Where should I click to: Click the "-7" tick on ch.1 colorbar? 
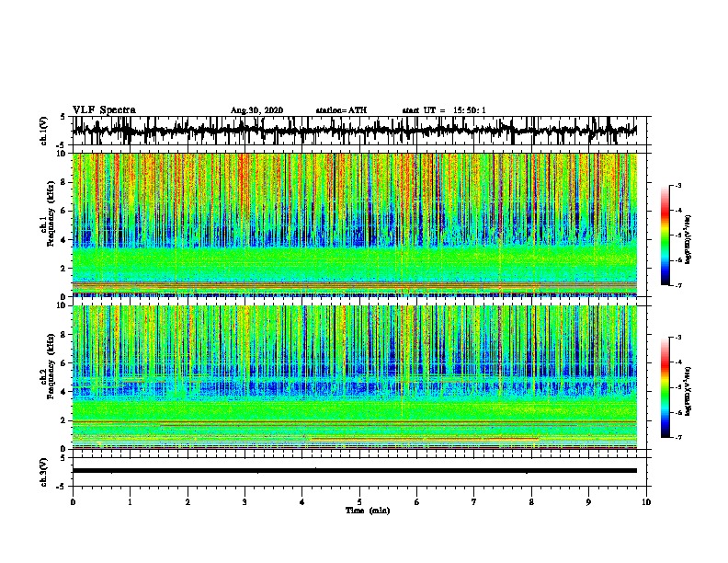pyautogui.click(x=677, y=285)
